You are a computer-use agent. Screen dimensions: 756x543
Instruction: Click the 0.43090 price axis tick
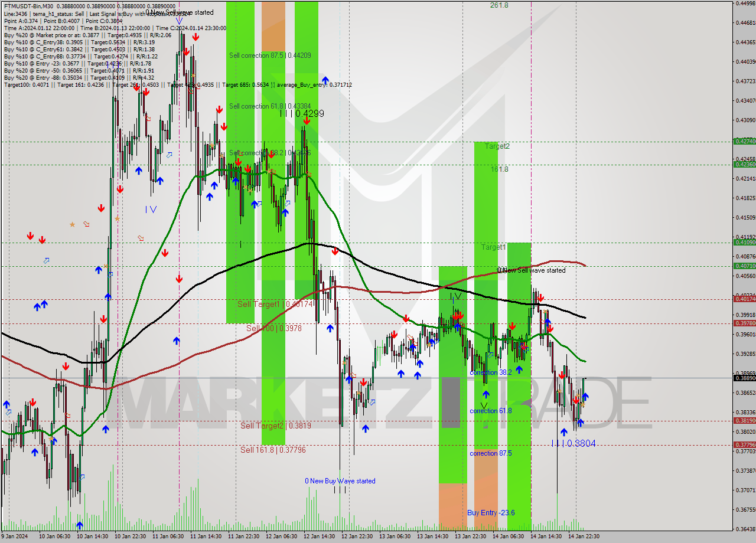tap(745, 120)
